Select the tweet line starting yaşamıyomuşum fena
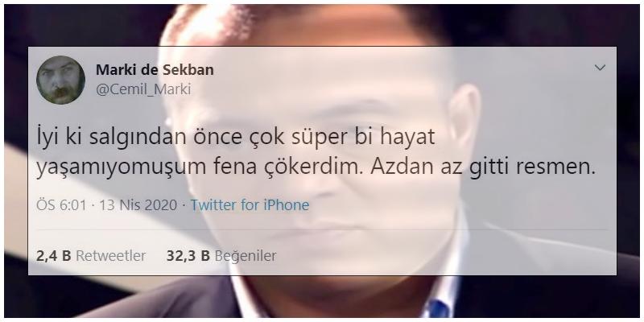The height and width of the screenshot is (322, 644). [x=316, y=167]
